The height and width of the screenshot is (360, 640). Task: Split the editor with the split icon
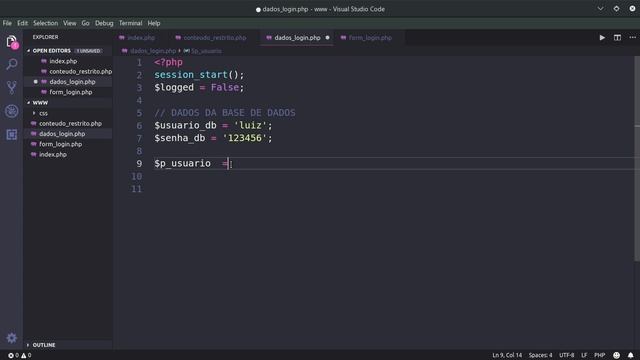(617, 38)
